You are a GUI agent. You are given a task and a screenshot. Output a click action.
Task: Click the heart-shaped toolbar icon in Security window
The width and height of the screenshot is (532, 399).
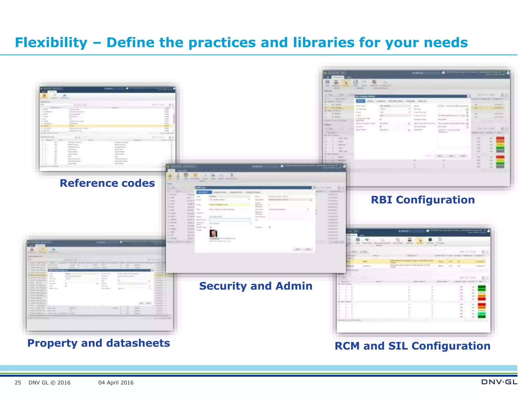186,175
